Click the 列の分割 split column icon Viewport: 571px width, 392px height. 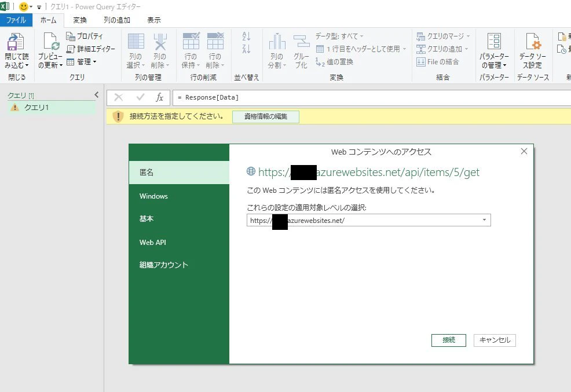[277, 41]
